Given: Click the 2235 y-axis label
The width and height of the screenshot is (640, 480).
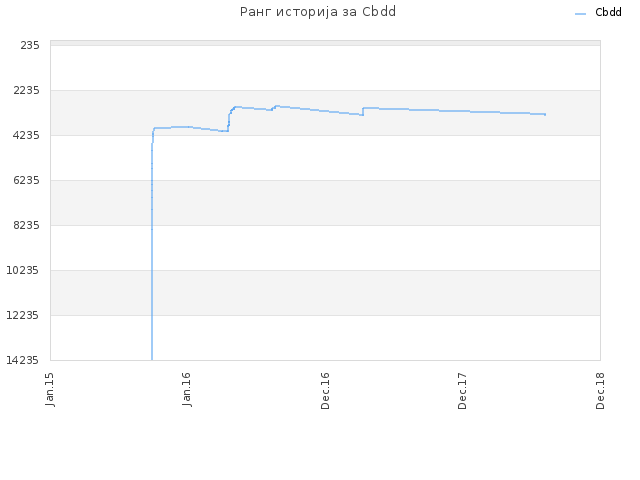Looking at the screenshot, I should tap(27, 90).
